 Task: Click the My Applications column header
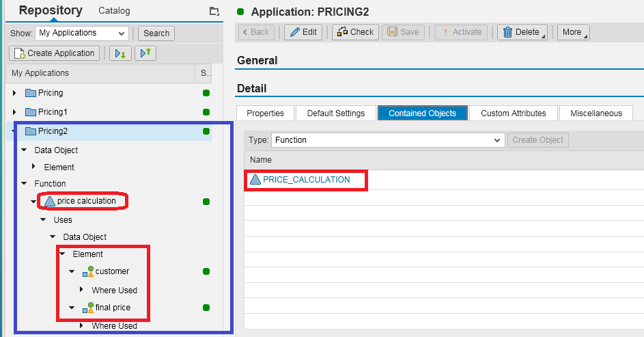[100, 73]
